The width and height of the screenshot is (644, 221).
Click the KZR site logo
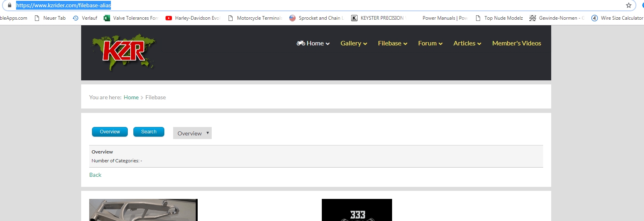coord(124,52)
